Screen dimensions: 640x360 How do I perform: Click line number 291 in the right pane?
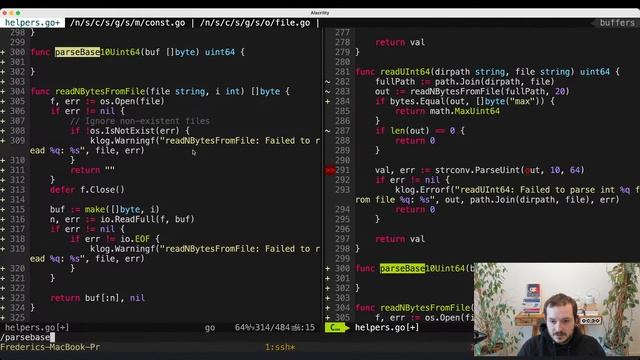(342, 170)
